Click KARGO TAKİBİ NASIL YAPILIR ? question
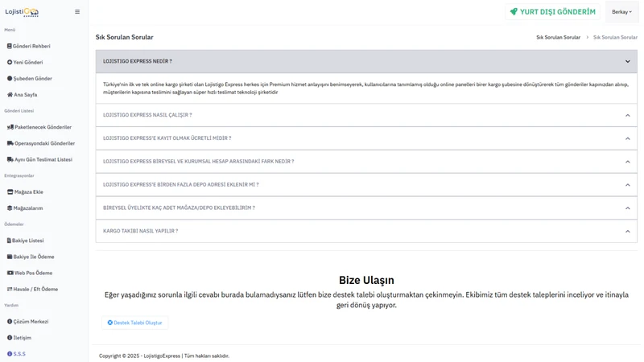The height and width of the screenshot is (362, 644). 140,231
